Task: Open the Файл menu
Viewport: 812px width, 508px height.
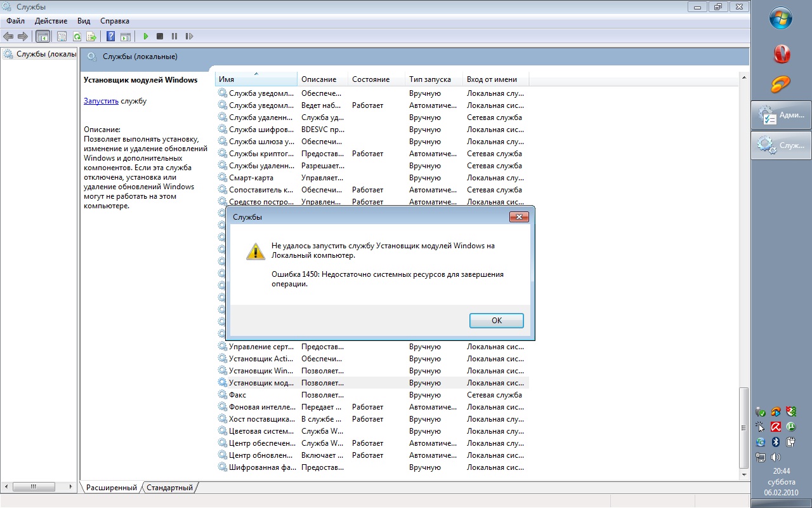Action: tap(16, 21)
